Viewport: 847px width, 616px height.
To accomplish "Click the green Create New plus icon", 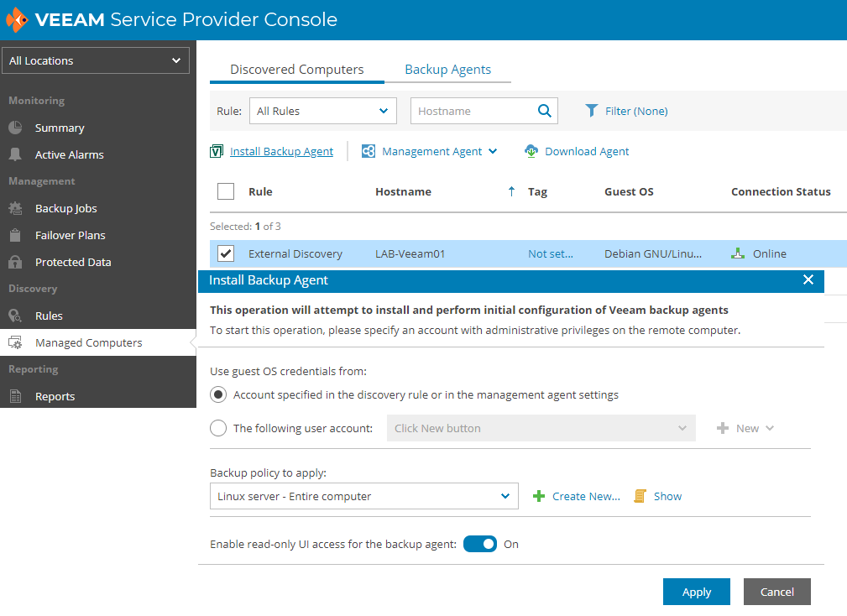I will 539,496.
